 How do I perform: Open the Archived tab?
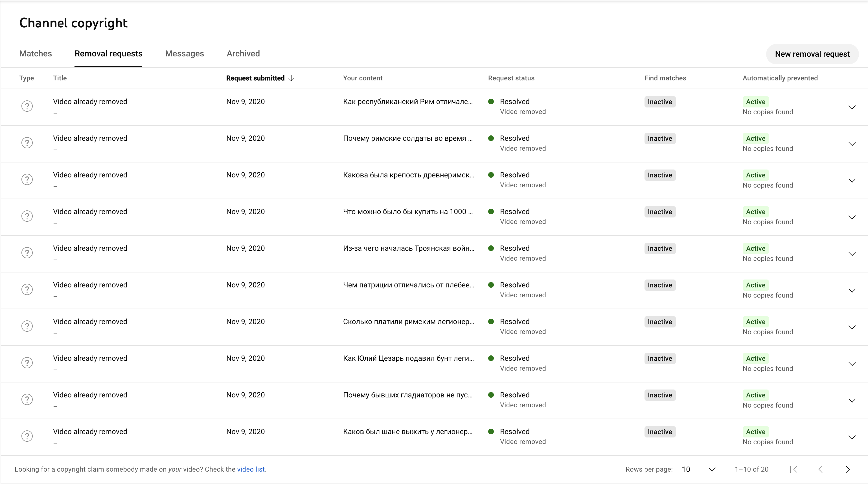[243, 54]
